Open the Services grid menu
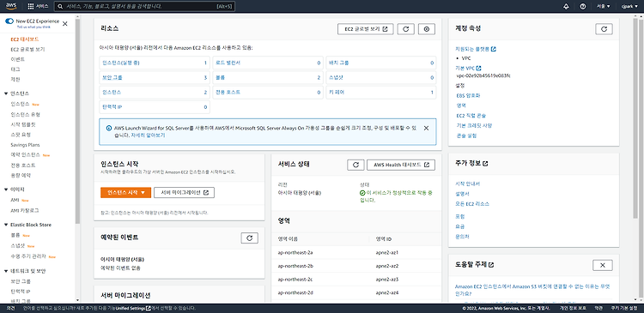Viewport: 644px width, 313px height. point(38,7)
